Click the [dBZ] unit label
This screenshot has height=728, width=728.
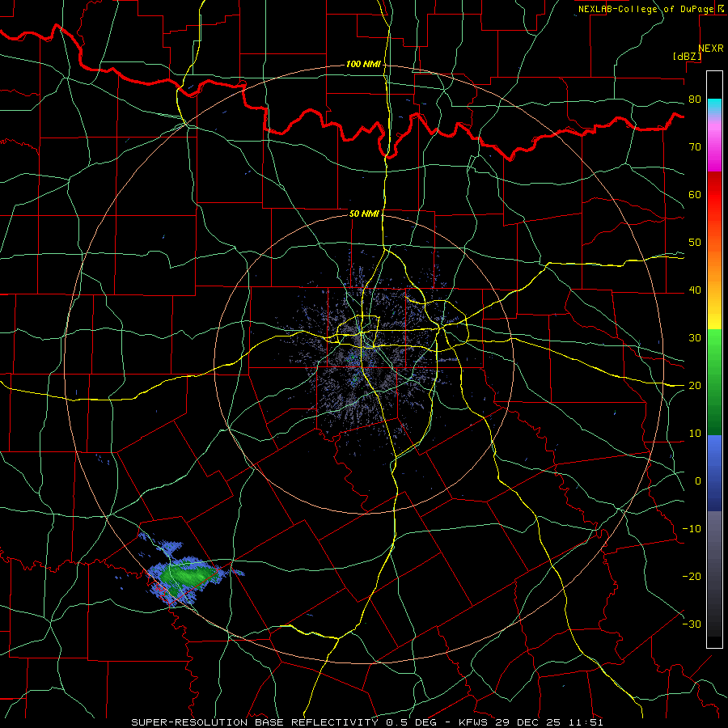click(x=687, y=56)
